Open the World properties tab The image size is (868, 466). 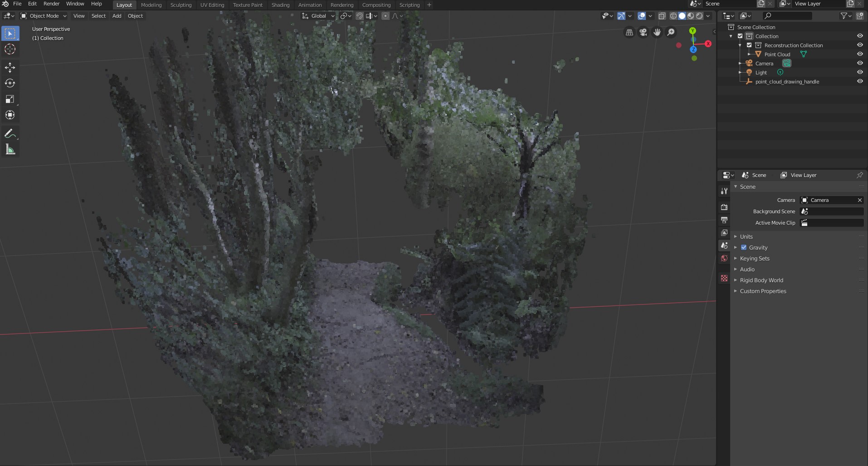[724, 258]
